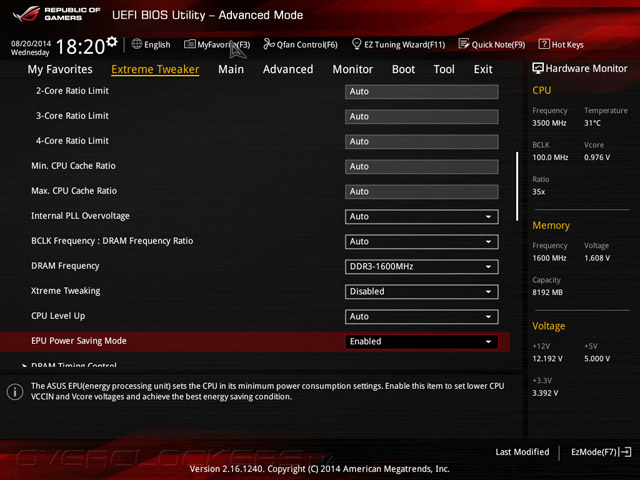Switch to the Boot tab
This screenshot has width=640, height=480.
tap(403, 69)
